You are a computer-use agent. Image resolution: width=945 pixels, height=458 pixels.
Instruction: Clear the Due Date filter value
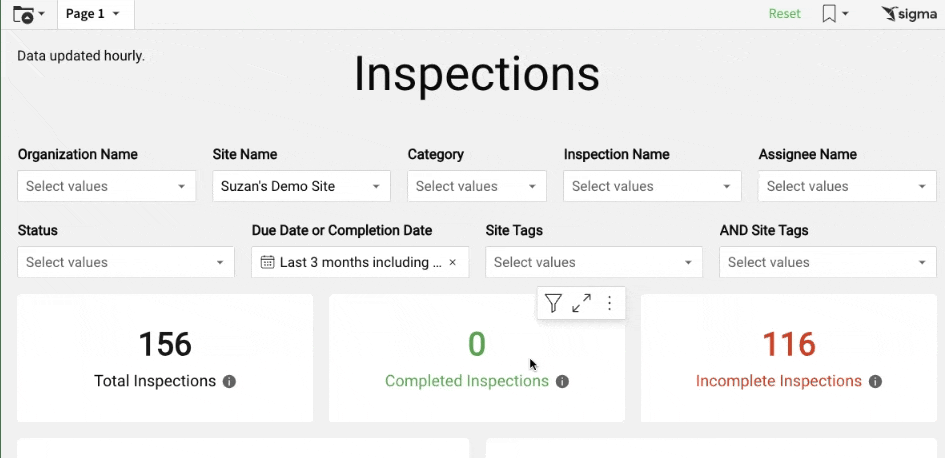tap(452, 263)
